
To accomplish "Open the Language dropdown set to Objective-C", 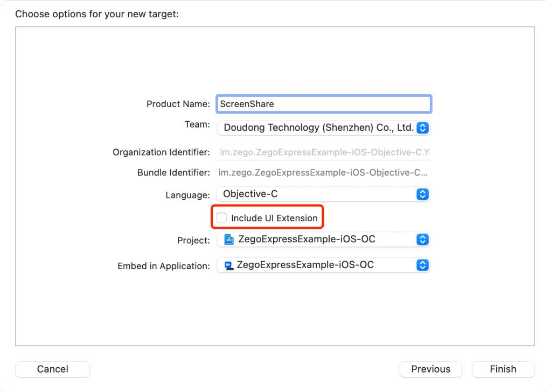I will [x=323, y=194].
